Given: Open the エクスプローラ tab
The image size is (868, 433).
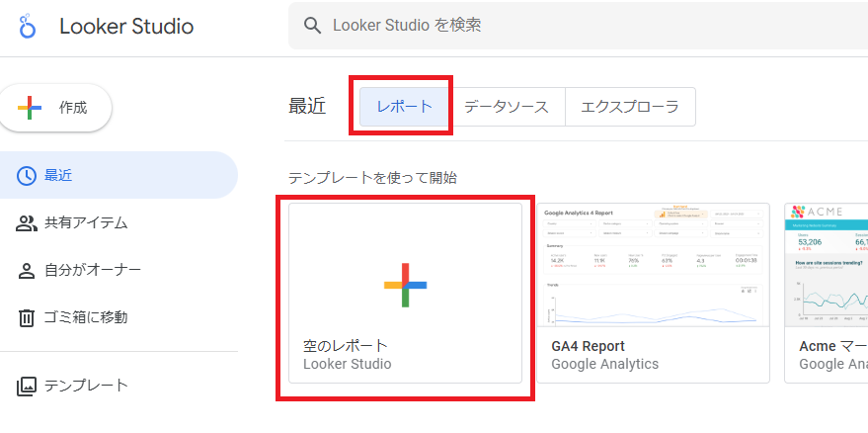Looking at the screenshot, I should tap(630, 107).
